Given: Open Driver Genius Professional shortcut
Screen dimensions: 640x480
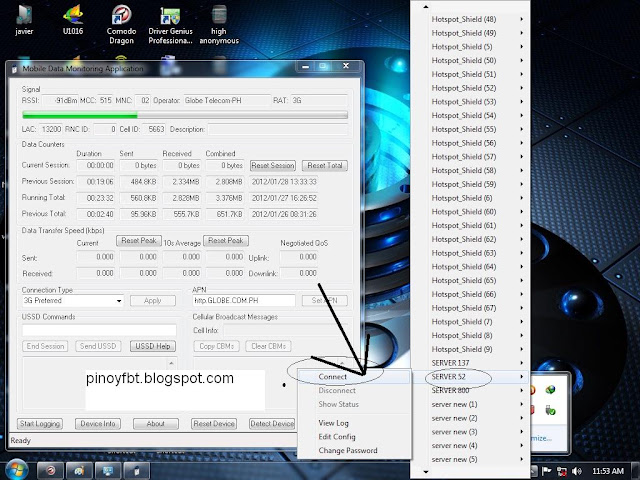Looking at the screenshot, I should click(x=170, y=24).
